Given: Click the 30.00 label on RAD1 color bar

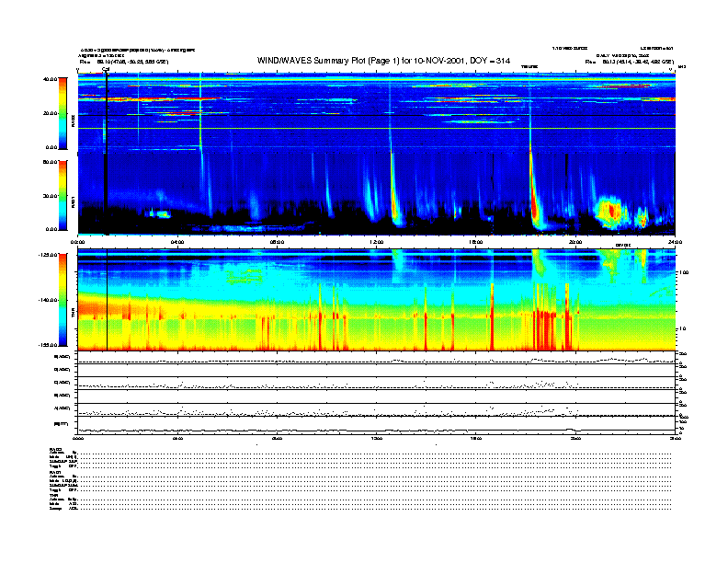Looking at the screenshot, I should (x=50, y=196).
